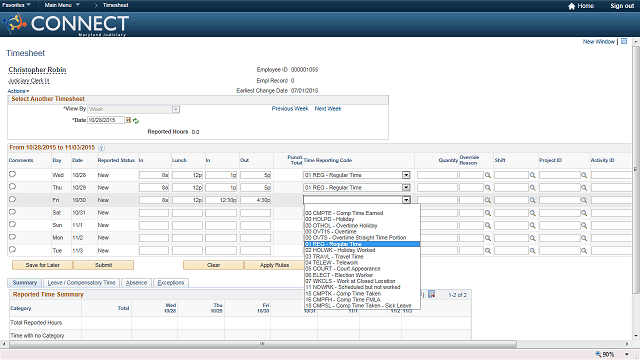
Task: Open the Exceptions tab
Action: (171, 282)
